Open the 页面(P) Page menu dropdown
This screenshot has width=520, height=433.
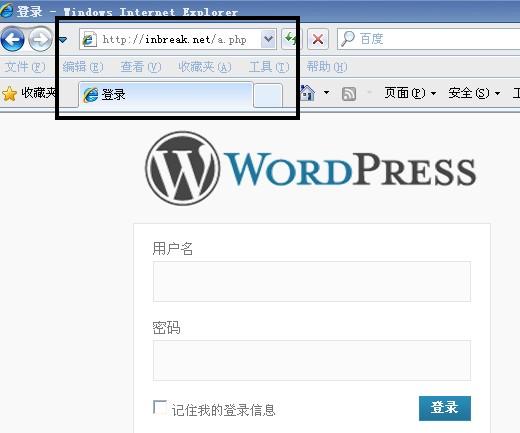coord(410,93)
